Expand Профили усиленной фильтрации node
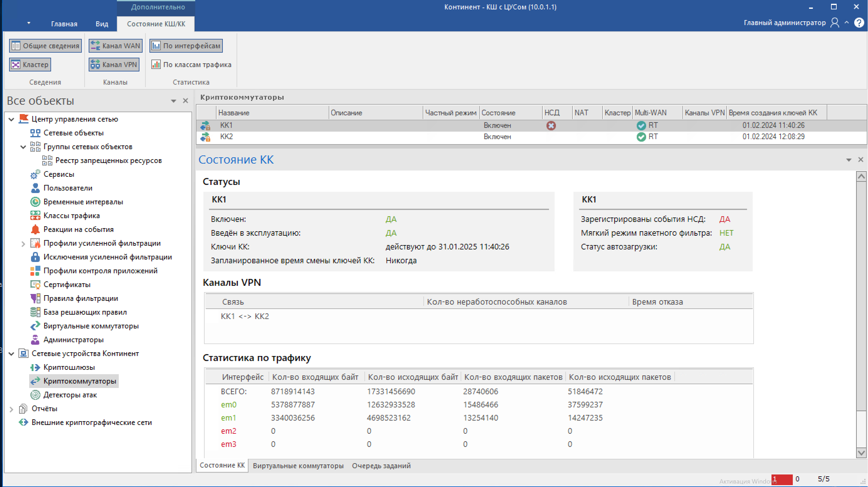The width and height of the screenshot is (868, 487). [x=23, y=244]
